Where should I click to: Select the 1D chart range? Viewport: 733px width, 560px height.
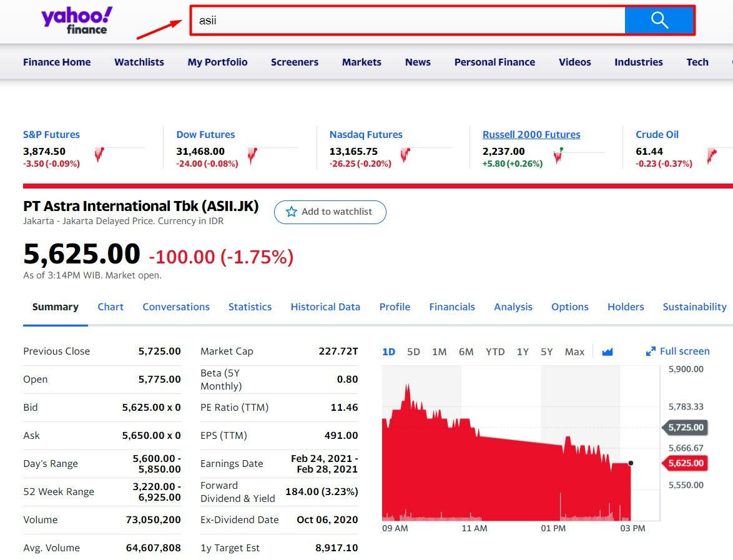pos(388,352)
